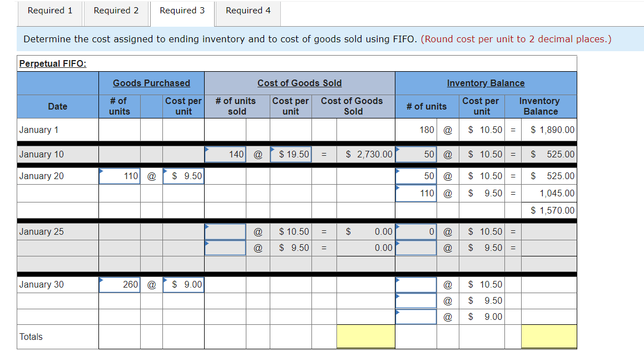Click the Perpetual FIFO heading
This screenshot has height=351, width=644.
coord(47,63)
